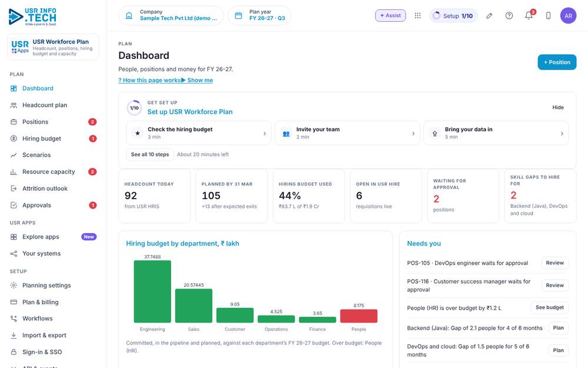Click the red People budget bar
This screenshot has width=588, height=368.
pos(359,316)
